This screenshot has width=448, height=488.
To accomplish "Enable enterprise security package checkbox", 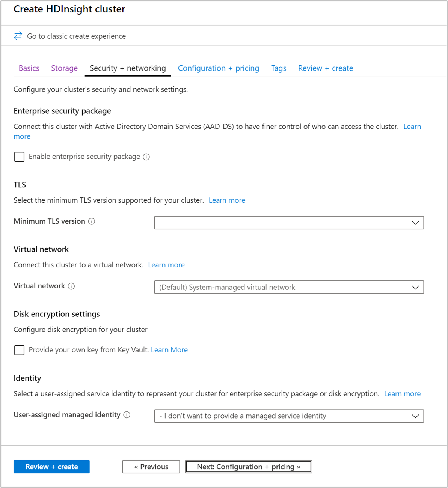I will coord(19,157).
